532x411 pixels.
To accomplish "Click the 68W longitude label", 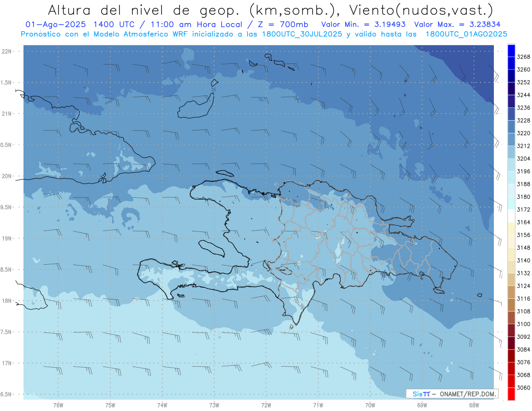I will click(x=474, y=404).
